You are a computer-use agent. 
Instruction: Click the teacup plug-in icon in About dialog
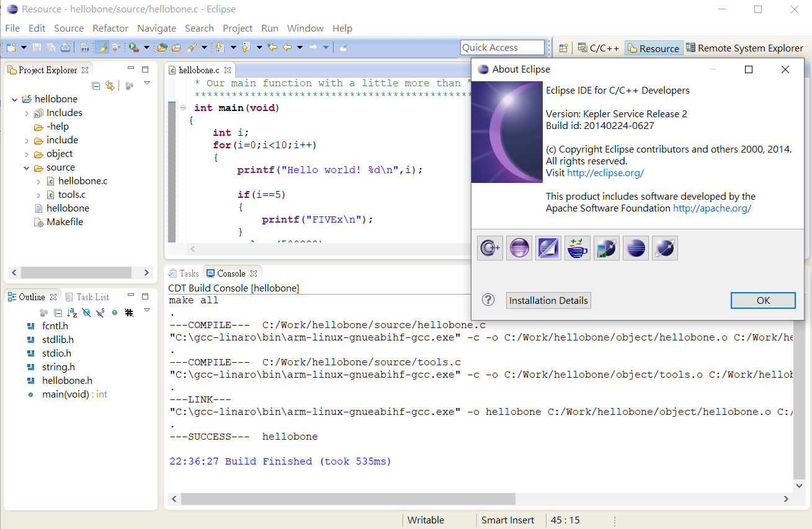(x=577, y=248)
